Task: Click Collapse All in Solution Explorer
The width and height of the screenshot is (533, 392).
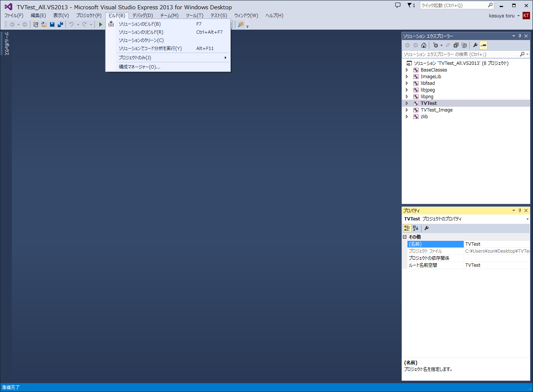Action: click(x=456, y=45)
